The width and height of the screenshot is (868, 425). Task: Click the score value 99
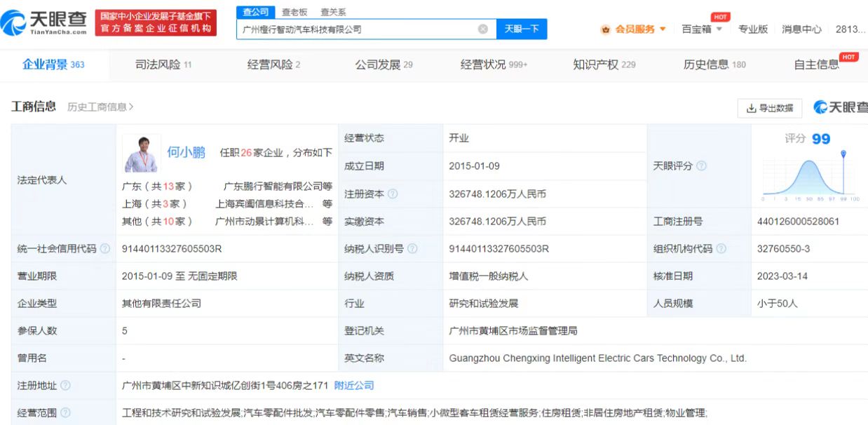821,139
